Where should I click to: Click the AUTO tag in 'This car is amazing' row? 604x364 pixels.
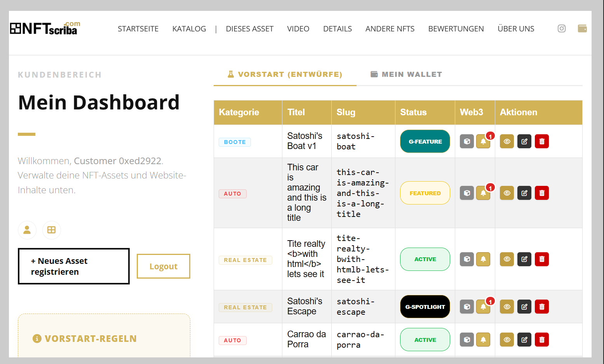tap(232, 194)
